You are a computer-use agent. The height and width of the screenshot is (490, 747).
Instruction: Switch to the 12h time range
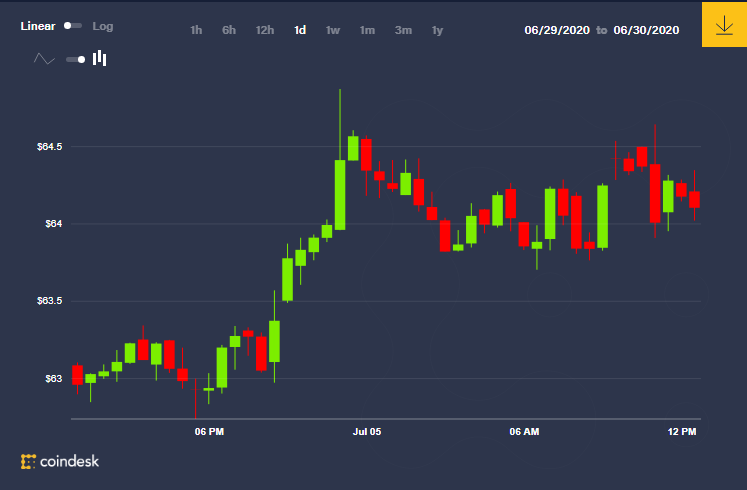(x=264, y=30)
